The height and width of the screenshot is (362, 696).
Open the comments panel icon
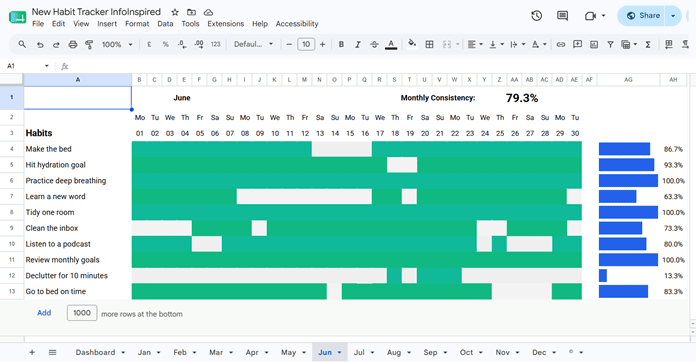coord(562,16)
